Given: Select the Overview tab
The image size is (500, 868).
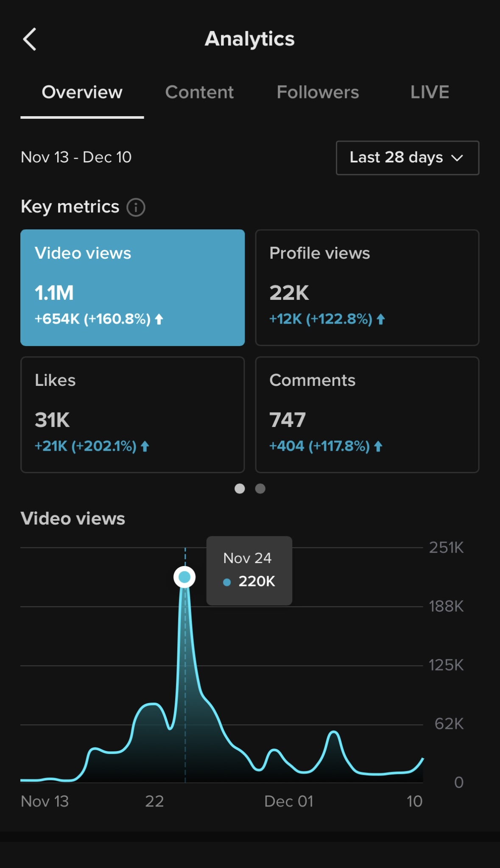Looking at the screenshot, I should click(x=82, y=92).
